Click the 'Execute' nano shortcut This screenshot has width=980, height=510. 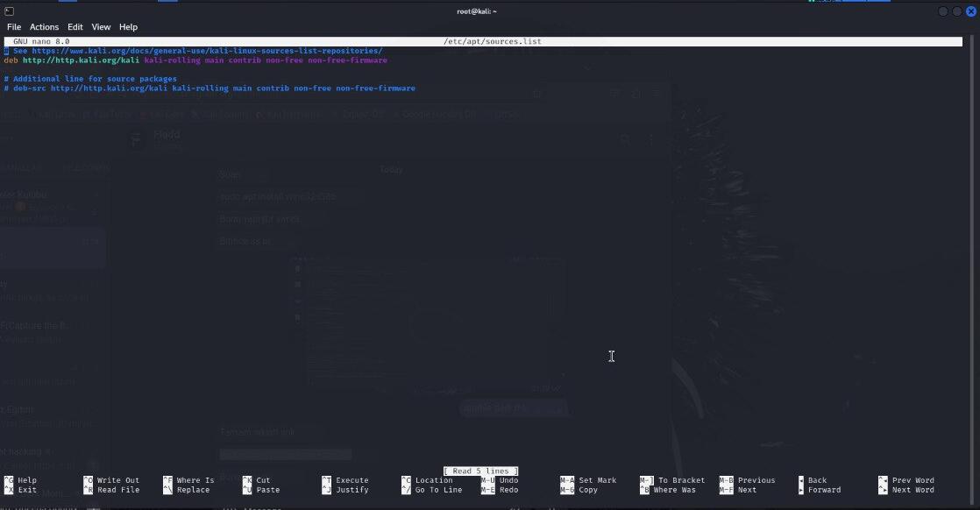tap(352, 480)
